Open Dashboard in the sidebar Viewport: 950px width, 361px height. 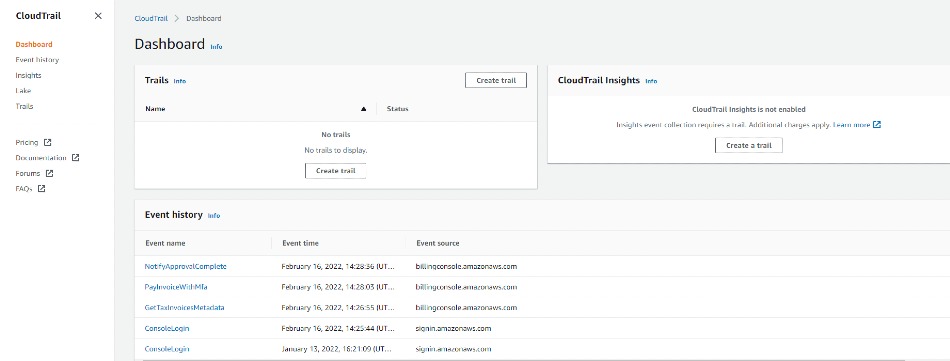[34, 44]
